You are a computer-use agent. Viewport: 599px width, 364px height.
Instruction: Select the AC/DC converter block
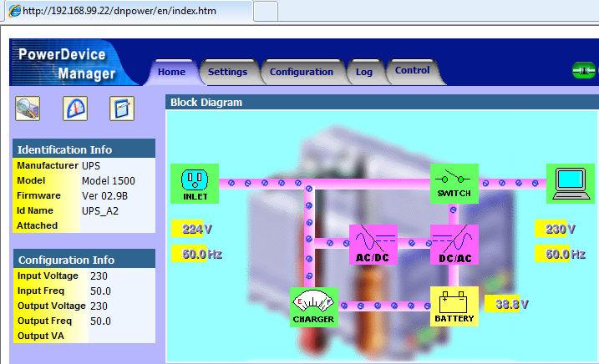pyautogui.click(x=373, y=245)
